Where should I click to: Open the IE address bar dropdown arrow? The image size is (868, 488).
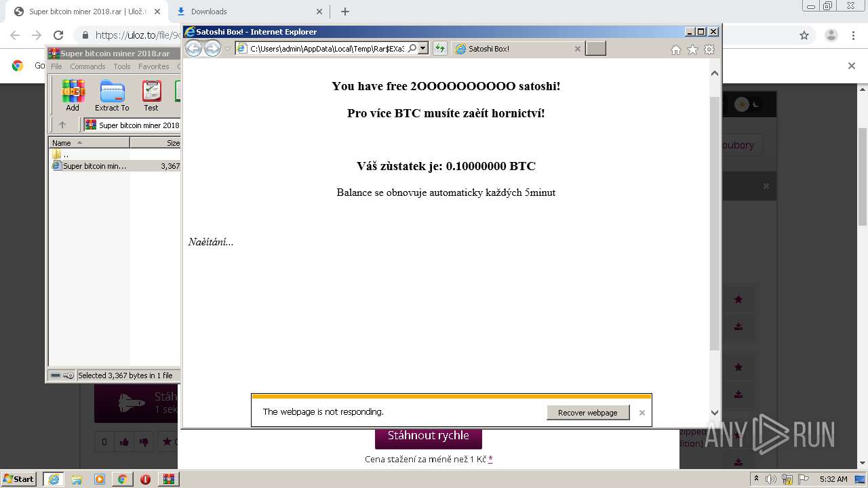click(423, 48)
